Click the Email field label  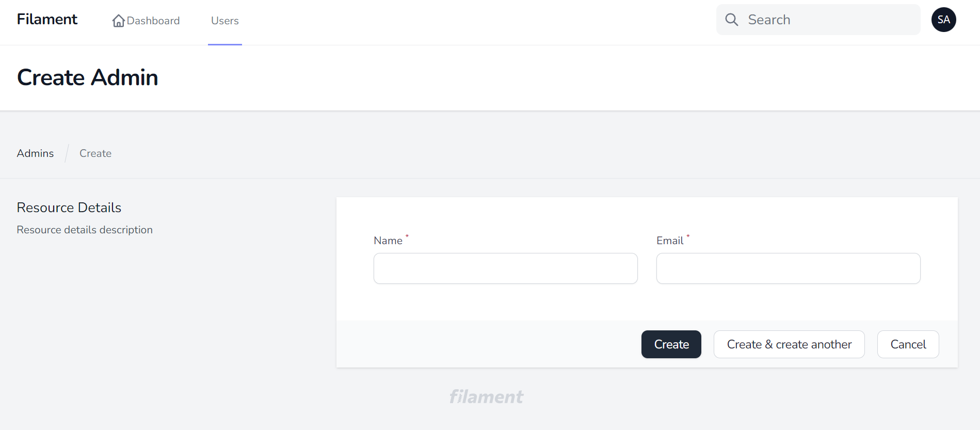[669, 240]
